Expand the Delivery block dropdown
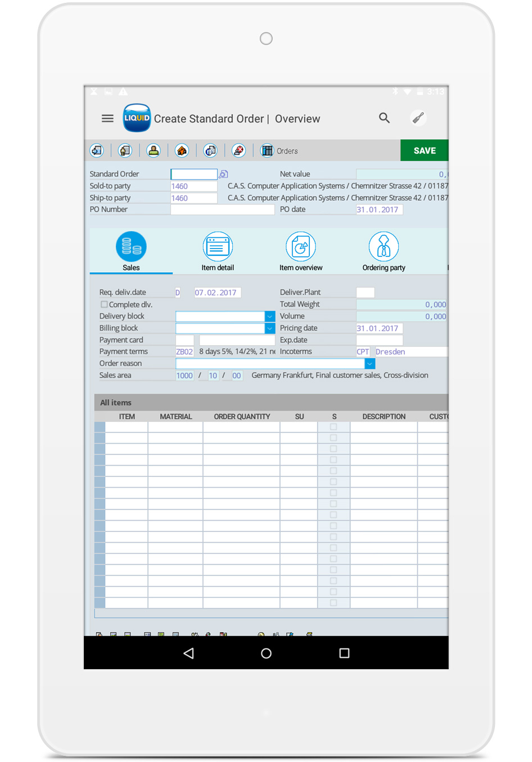 coord(269,317)
